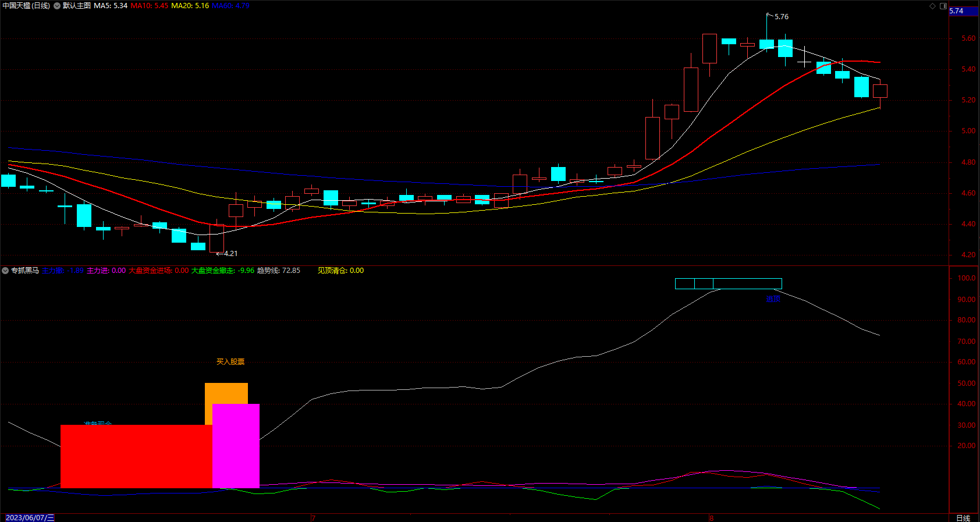Click the 买入股票 buy signal label
The width and height of the screenshot is (980, 522).
tap(230, 362)
